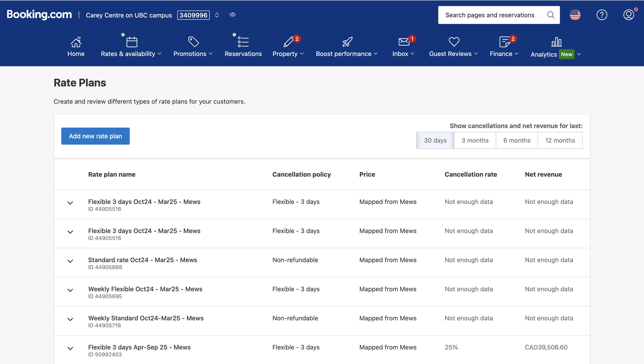The image size is (644, 364).
Task: Click the Home house icon
Action: click(x=76, y=42)
